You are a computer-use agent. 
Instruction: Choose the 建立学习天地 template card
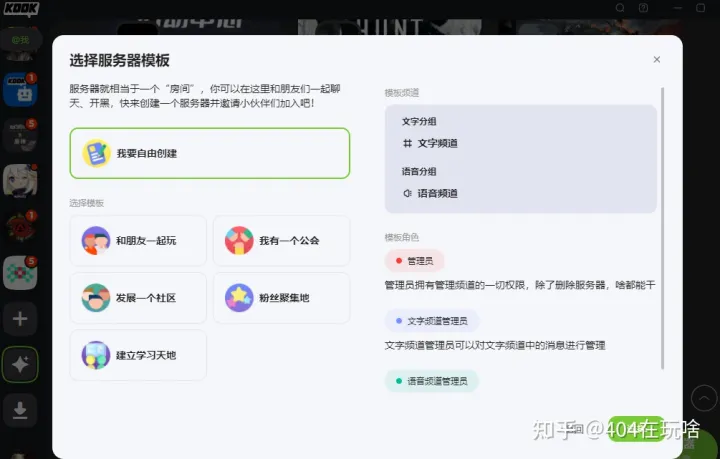pyautogui.click(x=138, y=355)
